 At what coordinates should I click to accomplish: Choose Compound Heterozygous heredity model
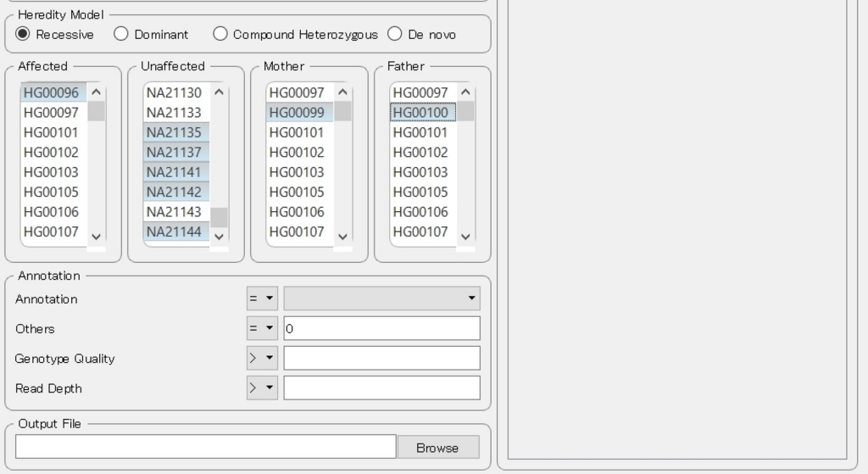(x=296, y=34)
